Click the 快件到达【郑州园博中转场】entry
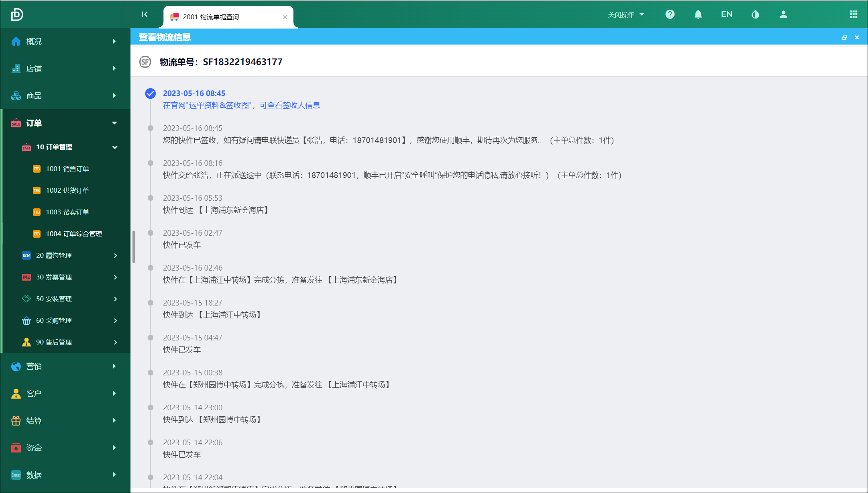This screenshot has height=493, width=868. coord(213,420)
